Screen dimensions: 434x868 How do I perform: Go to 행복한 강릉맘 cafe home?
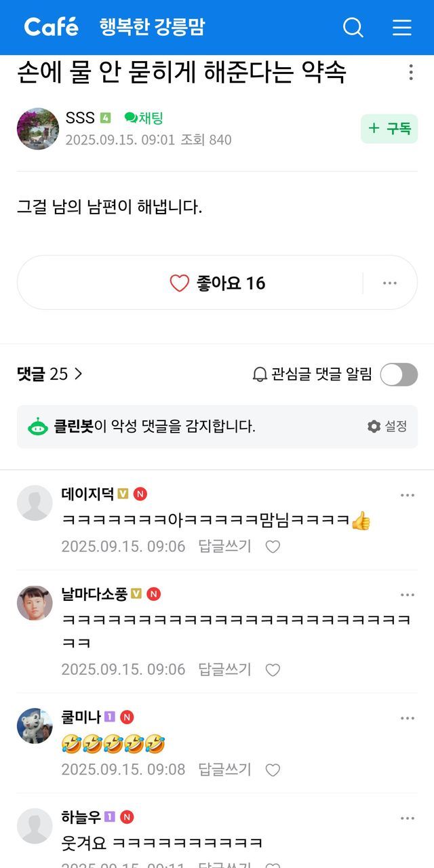tap(152, 27)
